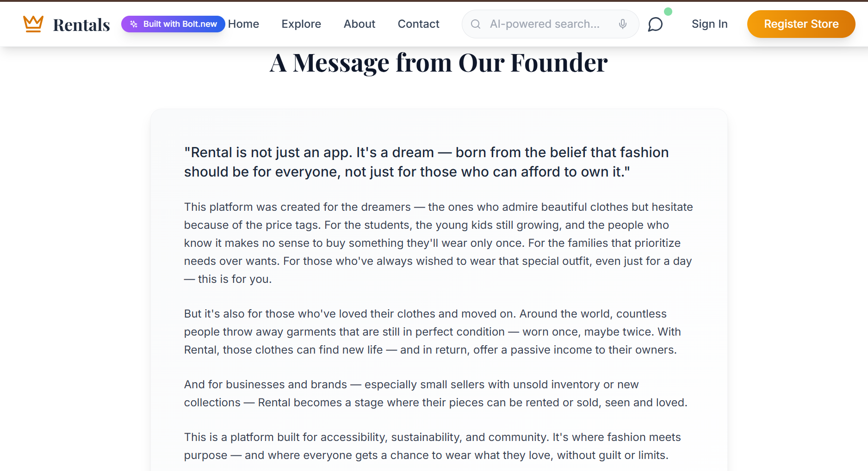Click the Register Store button
Screen dimensions: 868x471
tap(801, 24)
